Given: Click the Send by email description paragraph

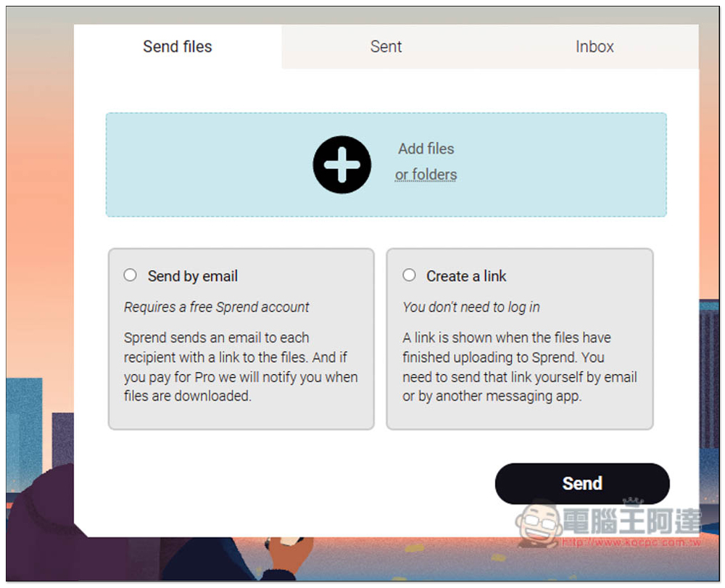Looking at the screenshot, I should click(x=241, y=367).
